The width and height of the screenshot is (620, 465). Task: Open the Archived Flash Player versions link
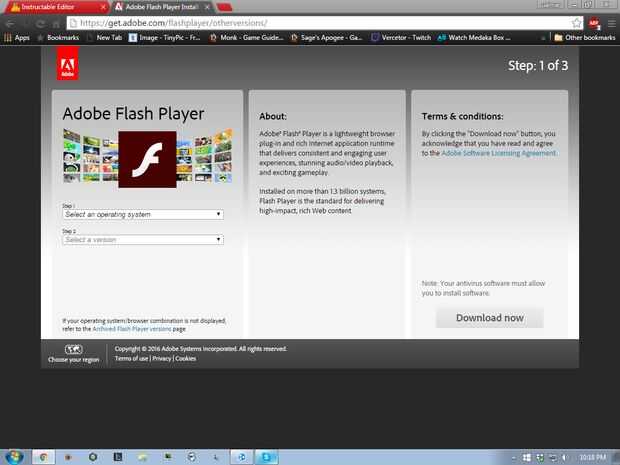click(x=132, y=329)
